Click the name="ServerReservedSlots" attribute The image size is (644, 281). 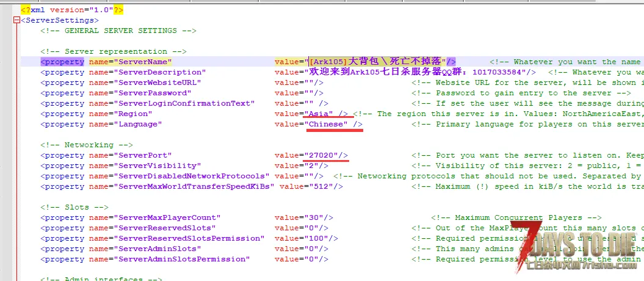pyautogui.click(x=153, y=228)
